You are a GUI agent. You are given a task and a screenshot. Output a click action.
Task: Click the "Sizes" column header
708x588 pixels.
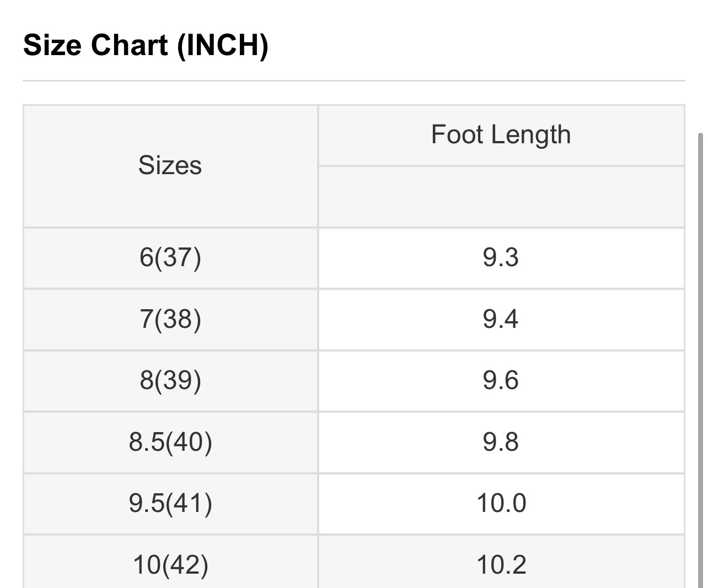click(170, 165)
